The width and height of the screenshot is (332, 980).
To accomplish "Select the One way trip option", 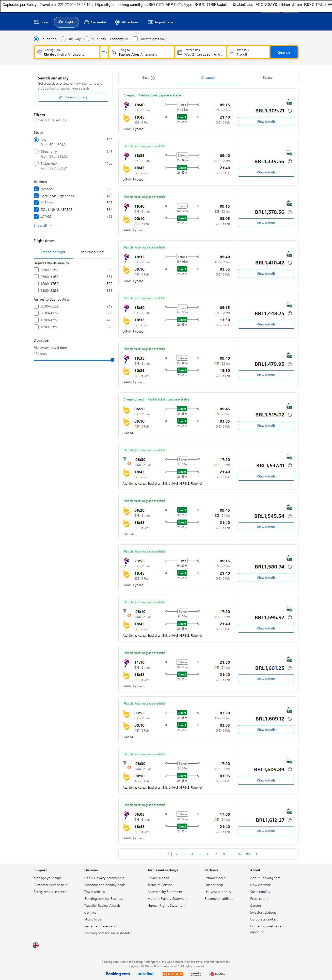I will [x=63, y=39].
